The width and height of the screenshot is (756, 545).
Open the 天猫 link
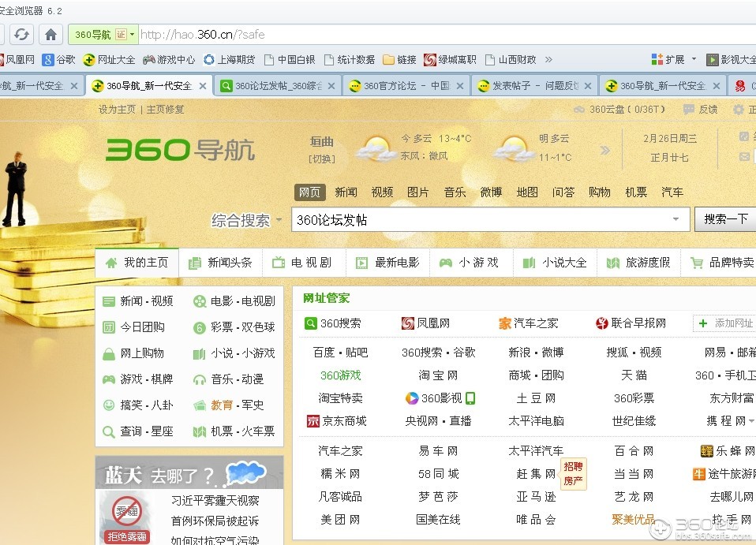point(634,375)
